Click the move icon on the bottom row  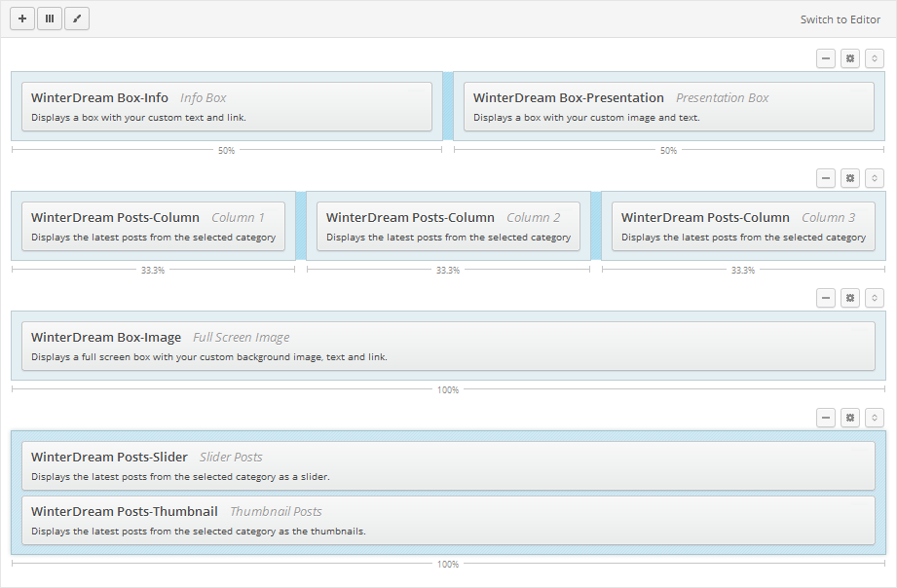(874, 418)
